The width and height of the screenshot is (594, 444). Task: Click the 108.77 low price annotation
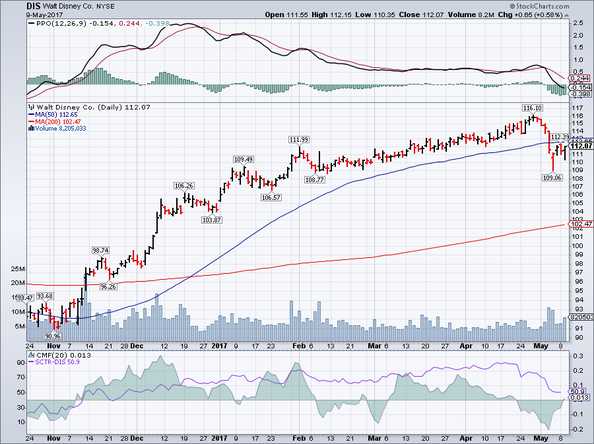coord(315,180)
